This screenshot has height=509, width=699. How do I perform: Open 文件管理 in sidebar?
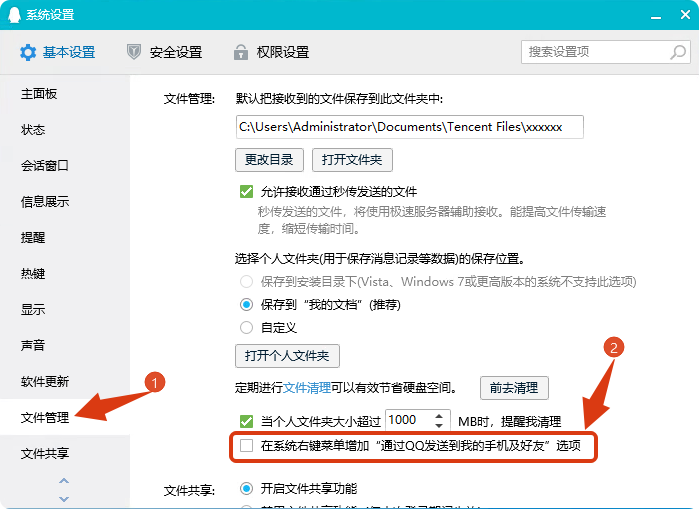pos(45,418)
